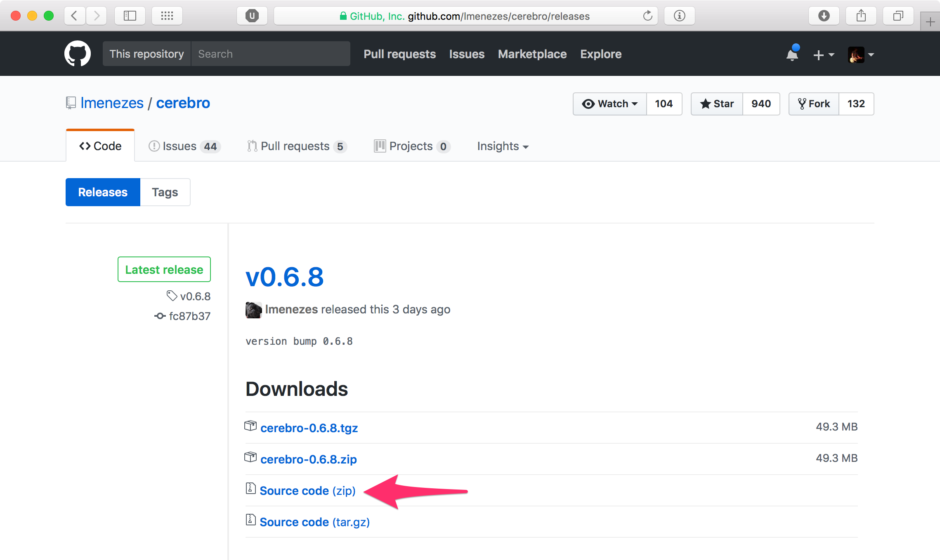The image size is (940, 560).
Task: Click the Share toolbar button
Action: [x=861, y=16]
